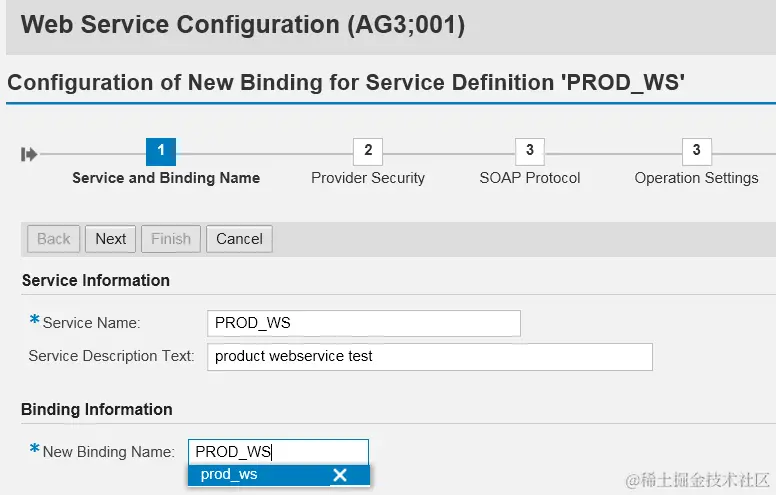Screen dimensions: 776x495
Task: Click the Binding Information section header
Action: (97, 409)
